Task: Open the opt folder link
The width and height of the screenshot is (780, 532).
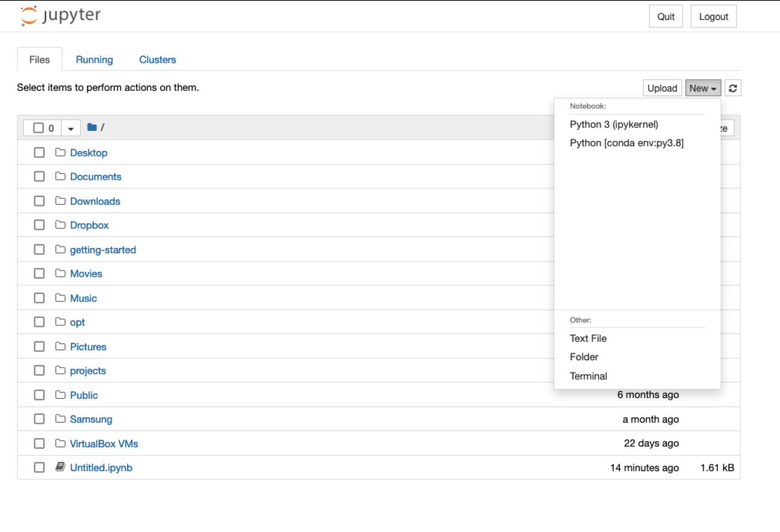Action: (x=77, y=322)
